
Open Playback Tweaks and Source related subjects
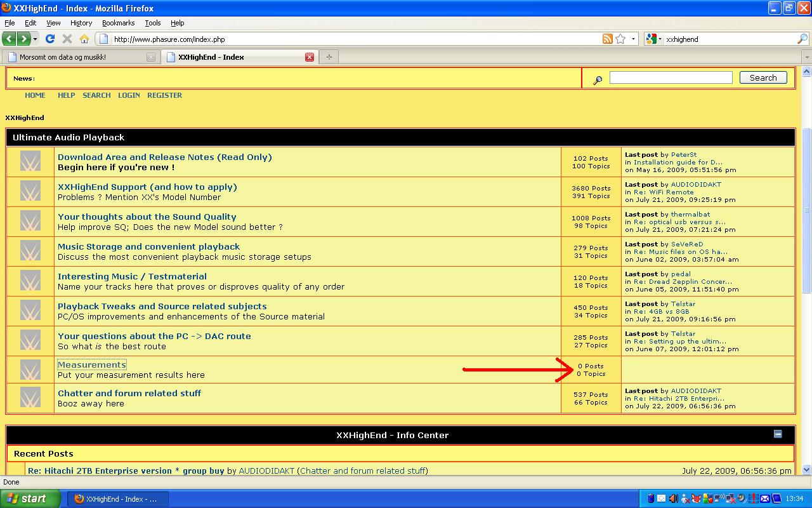point(162,306)
